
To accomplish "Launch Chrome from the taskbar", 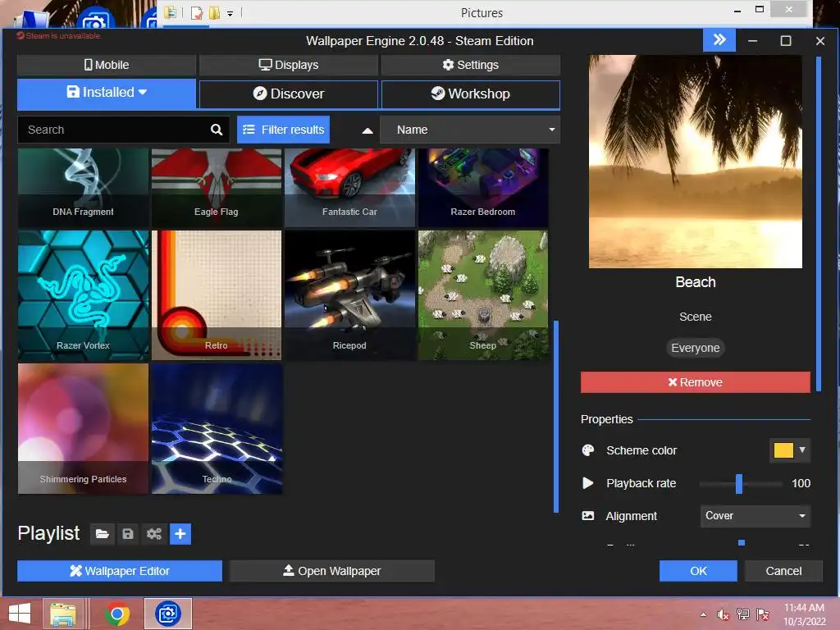I will tap(116, 614).
